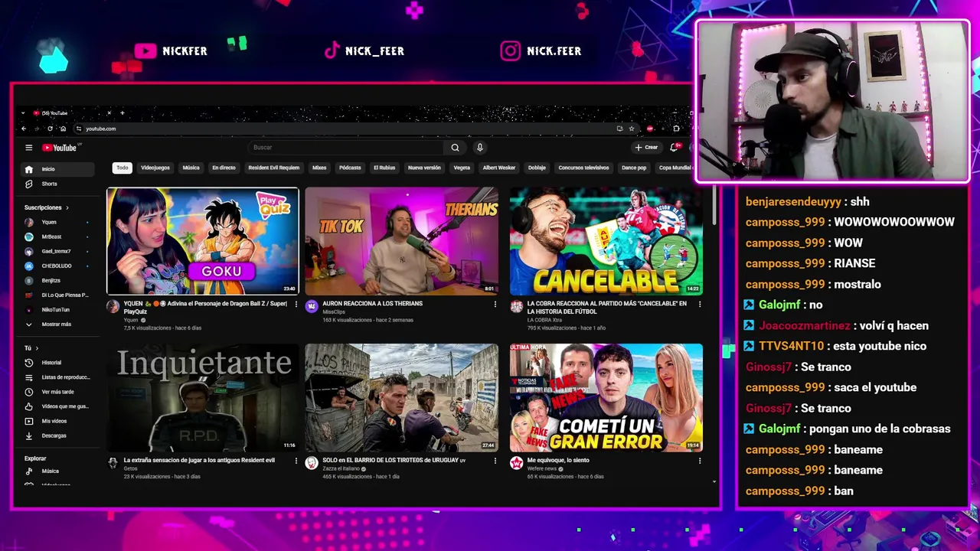Open options for Resident evil video
The width and height of the screenshot is (980, 551).
[296, 461]
